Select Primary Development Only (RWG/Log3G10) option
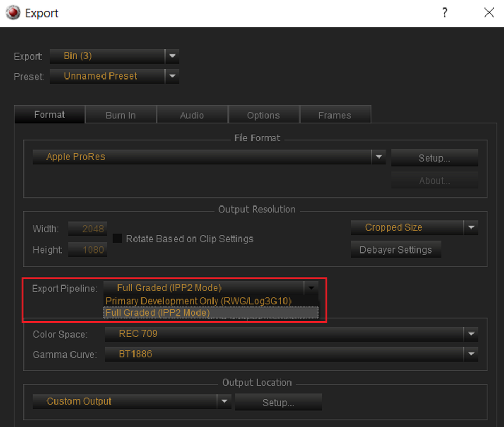The height and width of the screenshot is (427, 504). (211, 301)
